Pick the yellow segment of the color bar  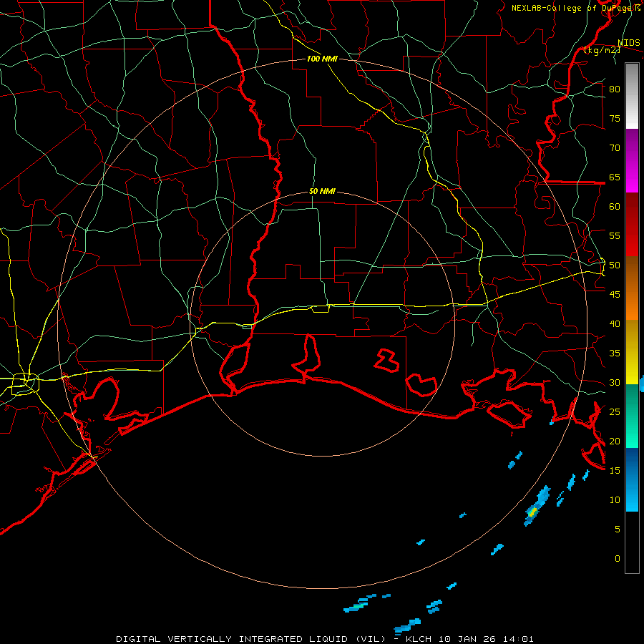pyautogui.click(x=632, y=352)
